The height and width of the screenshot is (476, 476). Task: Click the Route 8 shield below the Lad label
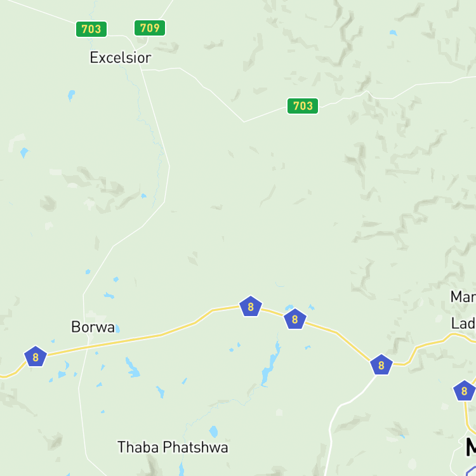point(464,391)
